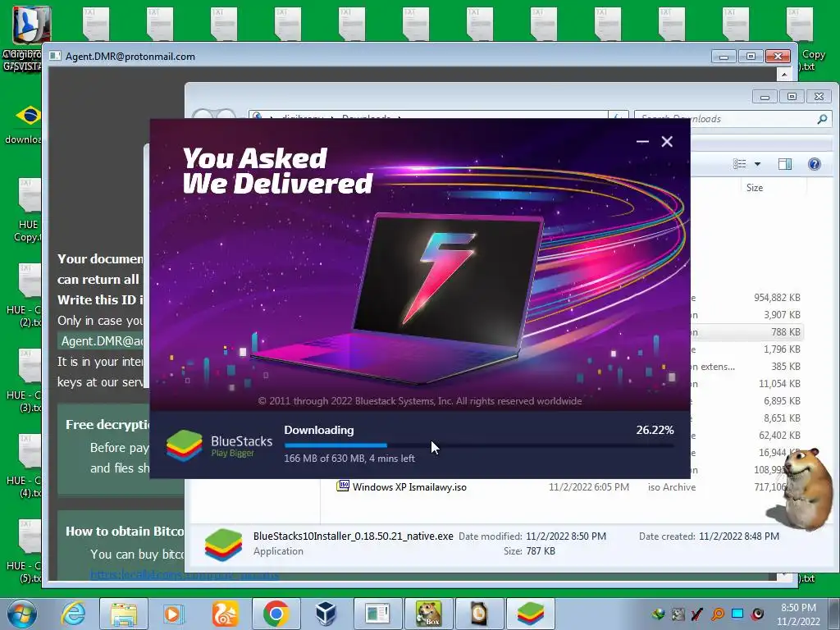840x630 pixels.
Task: Click the BlueStacks10Installer file name in details pane
Action: click(353, 536)
